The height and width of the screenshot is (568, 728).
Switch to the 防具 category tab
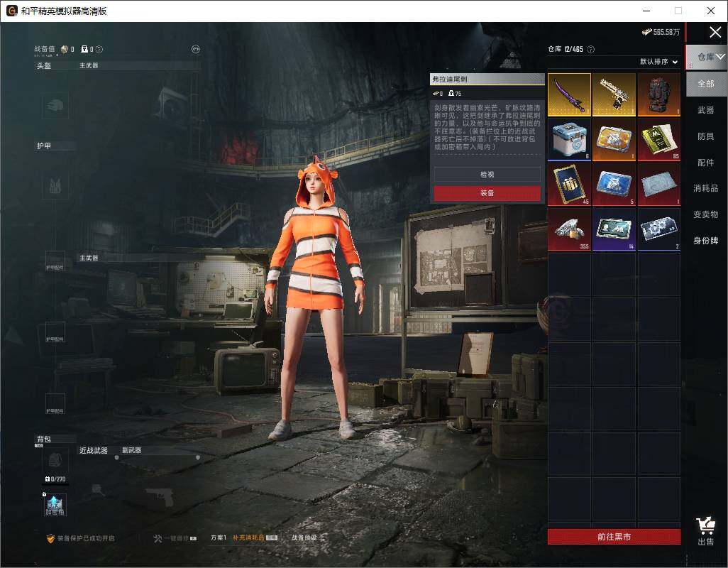706,136
